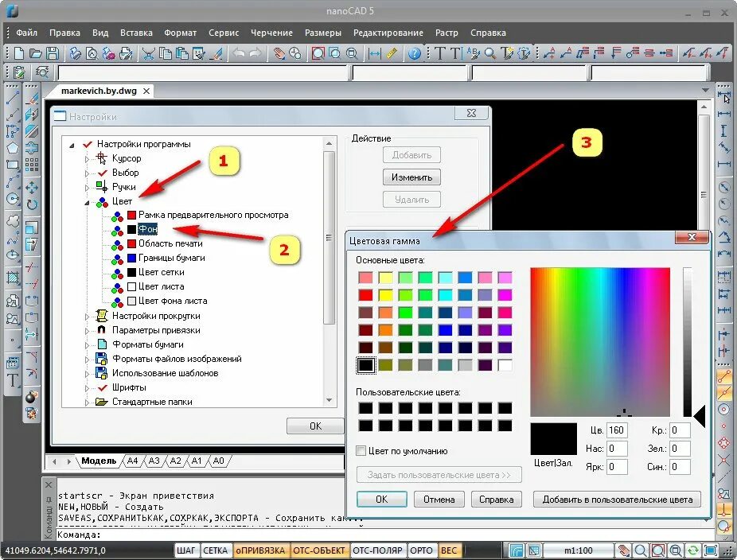Collapse the 'Настройки программы' tree node

72,145
